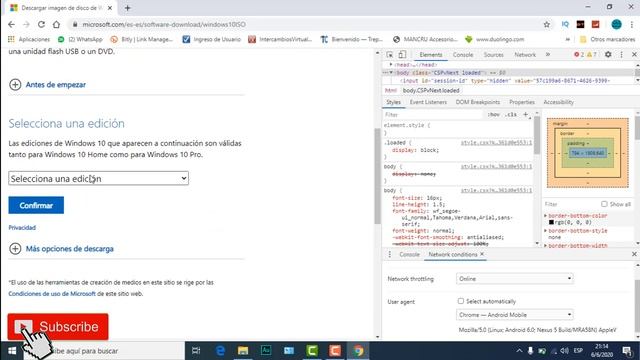Switch drawer to Console tab
This screenshot has width=640, height=360.
409,254
